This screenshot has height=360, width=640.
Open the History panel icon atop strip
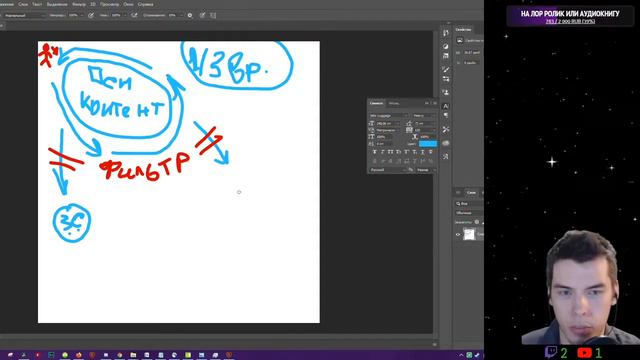coord(446,33)
